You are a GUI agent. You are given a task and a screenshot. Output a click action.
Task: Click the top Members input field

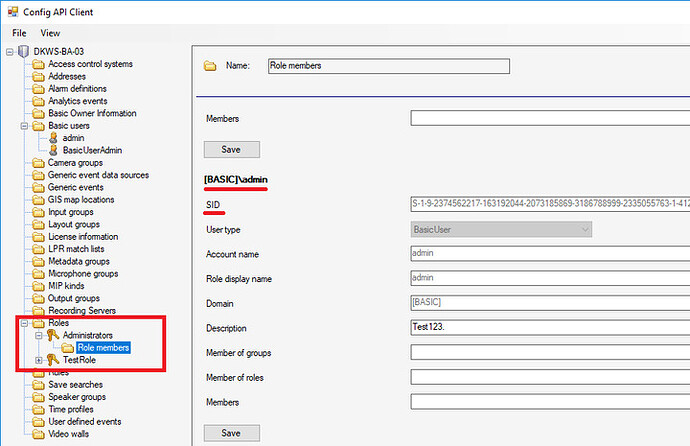550,118
